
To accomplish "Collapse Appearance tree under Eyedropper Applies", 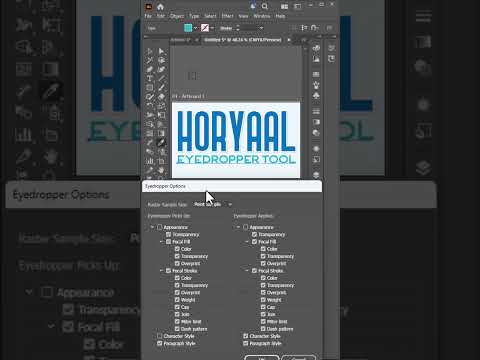I will (238, 227).
